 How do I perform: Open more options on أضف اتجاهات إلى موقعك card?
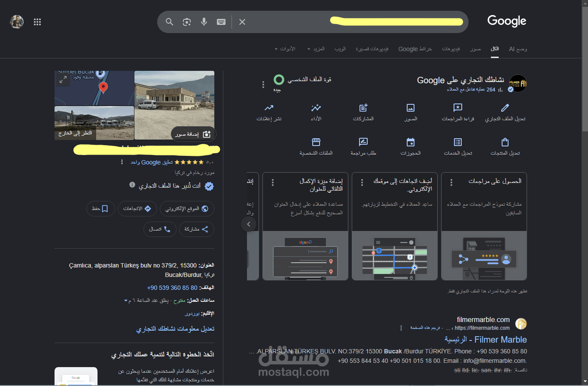coord(362,182)
